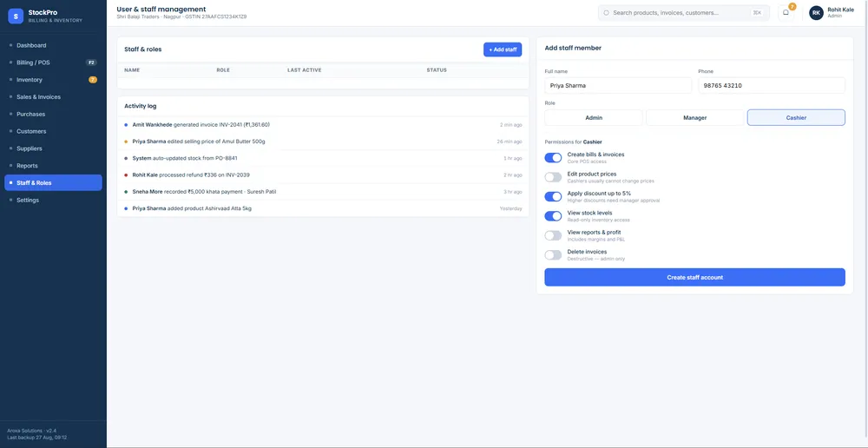The width and height of the screenshot is (868, 448).
Task: Select the Cashier role option
Action: (x=796, y=117)
